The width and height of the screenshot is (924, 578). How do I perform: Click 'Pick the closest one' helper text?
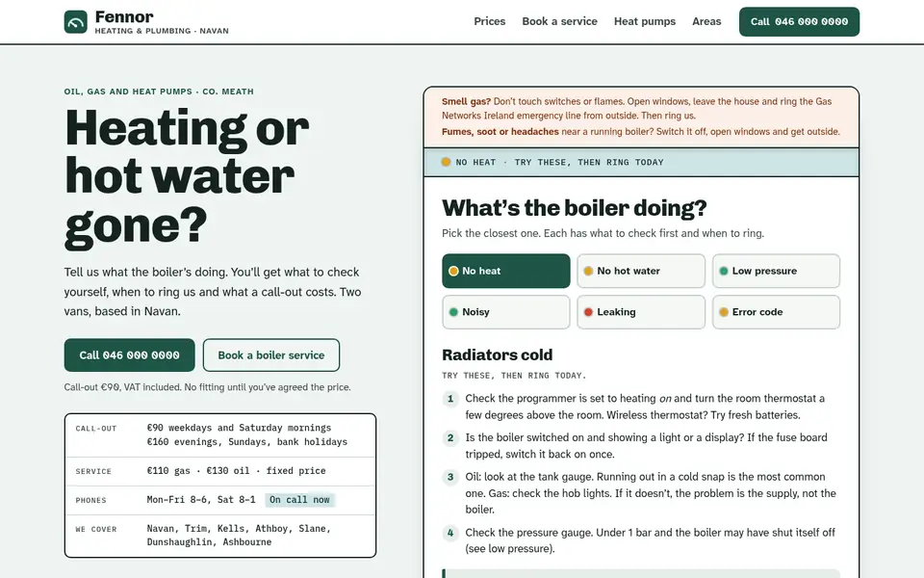(603, 233)
